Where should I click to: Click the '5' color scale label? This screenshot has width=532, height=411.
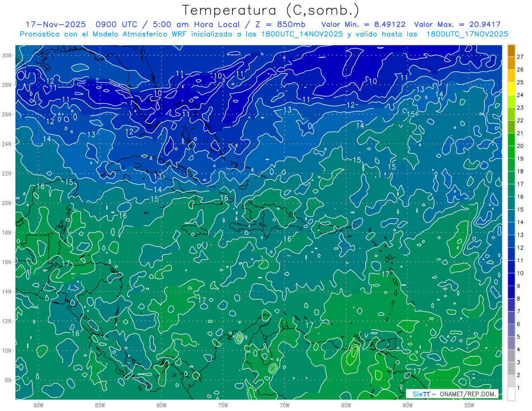519,337
